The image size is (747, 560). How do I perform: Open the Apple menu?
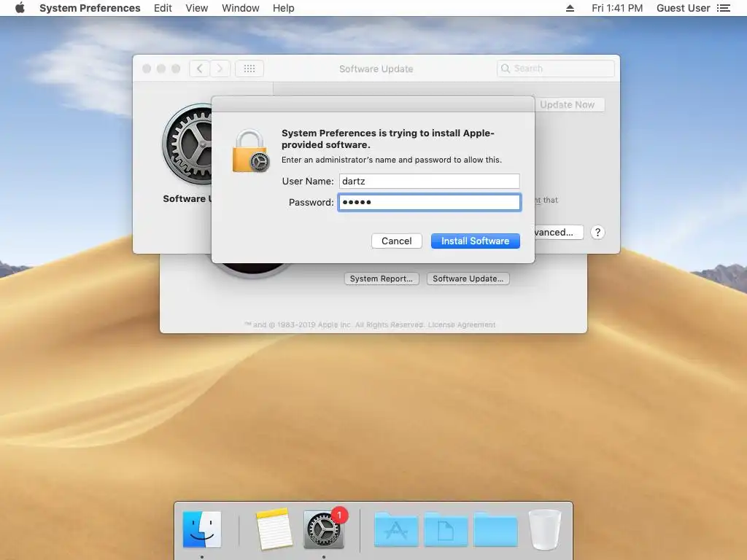20,8
